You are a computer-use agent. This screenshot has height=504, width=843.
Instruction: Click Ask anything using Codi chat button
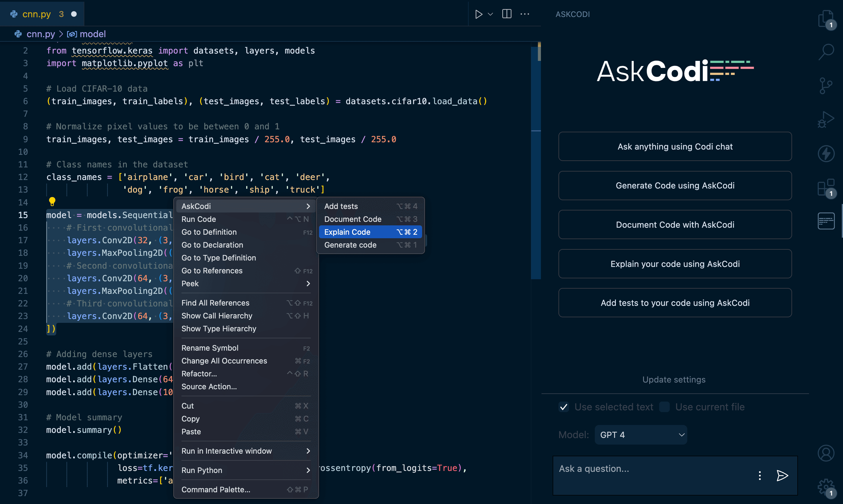(x=675, y=146)
